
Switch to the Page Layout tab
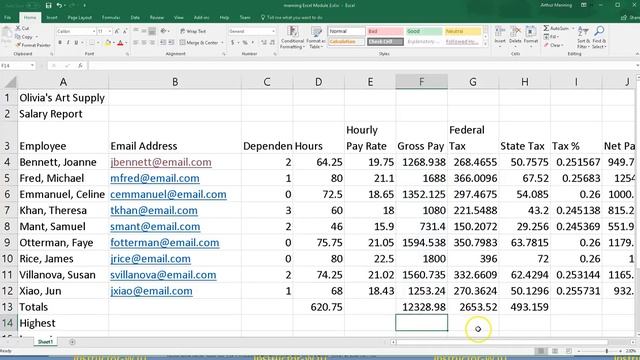click(80, 18)
